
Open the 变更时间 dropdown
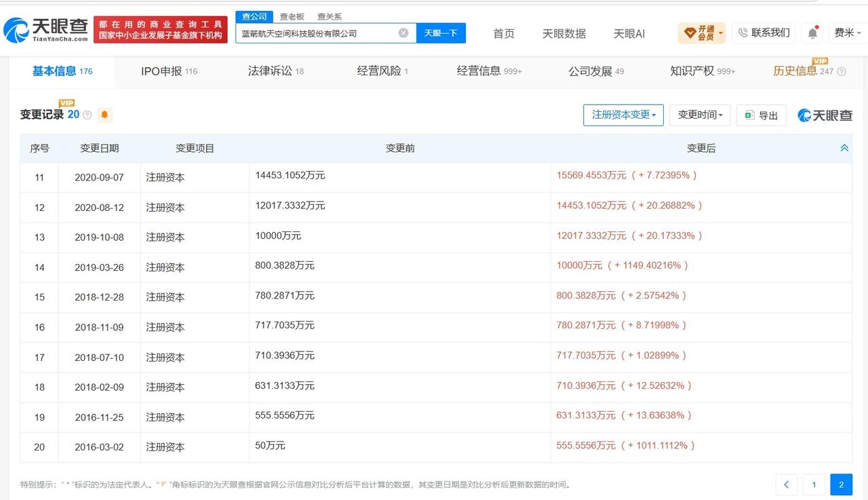tap(700, 115)
